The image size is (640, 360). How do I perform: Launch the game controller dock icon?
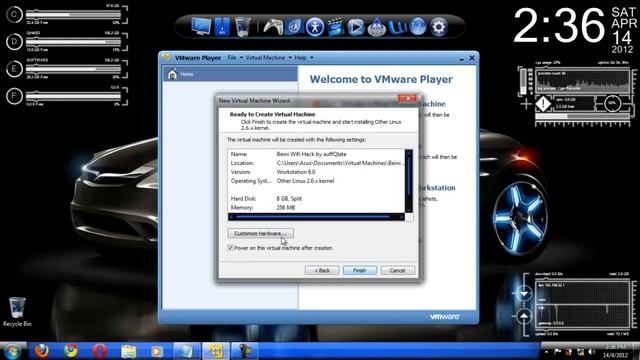(273, 27)
